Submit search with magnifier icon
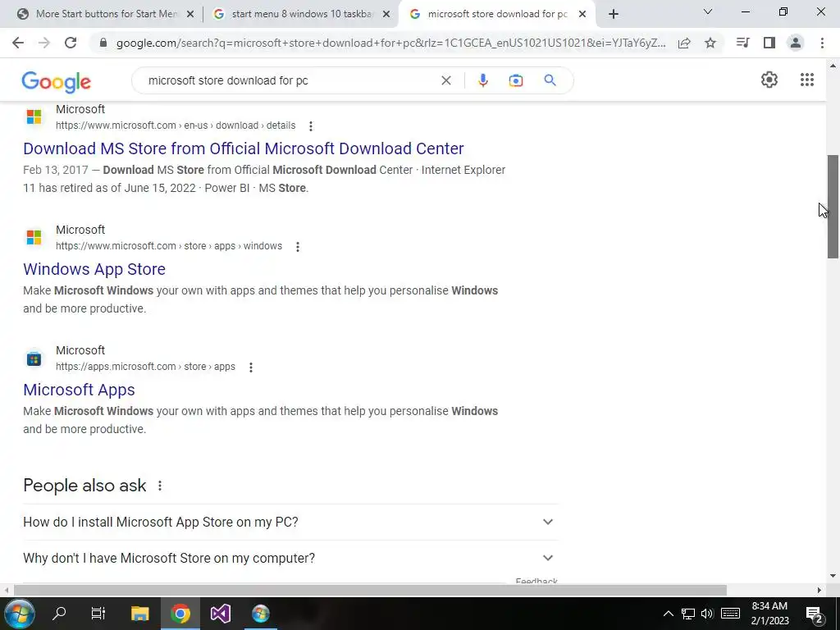The height and width of the screenshot is (630, 840). (550, 80)
